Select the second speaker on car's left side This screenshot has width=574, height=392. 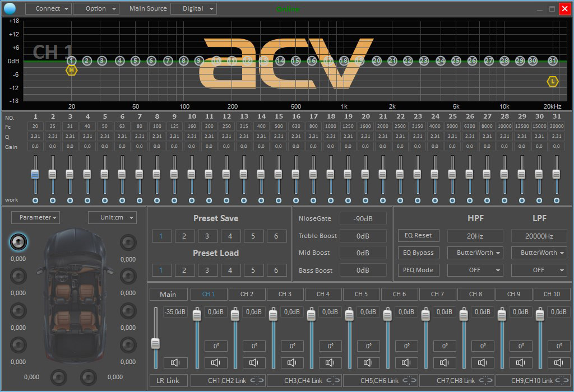(18, 276)
